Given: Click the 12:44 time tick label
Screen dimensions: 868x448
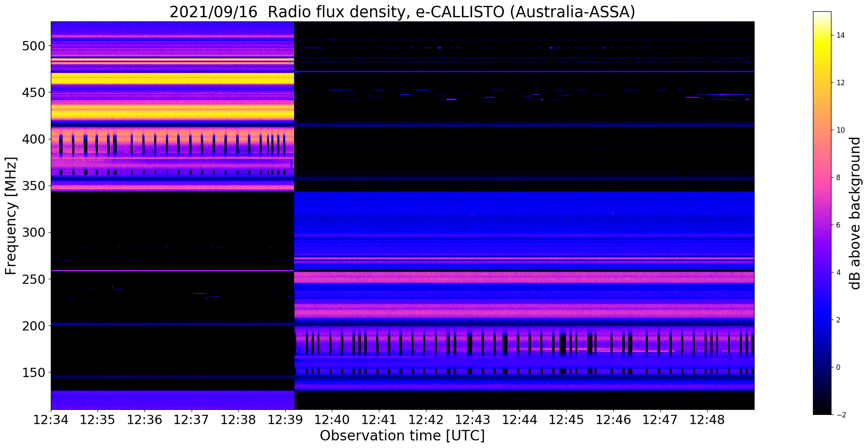Looking at the screenshot, I should 520,420.
